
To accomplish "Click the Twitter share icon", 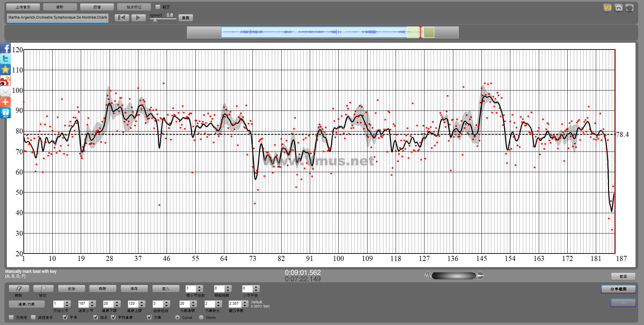I will (5, 59).
